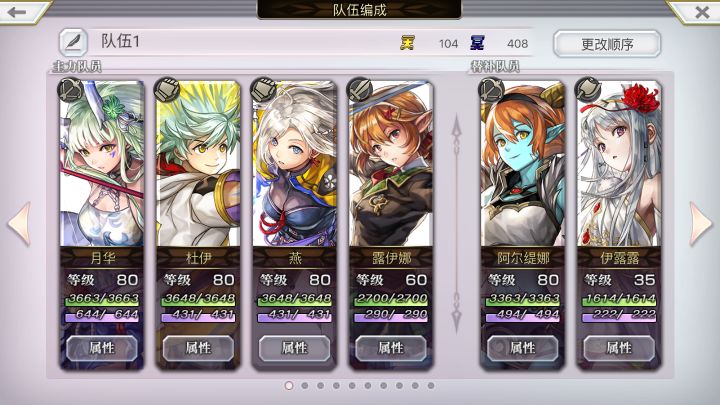Select 燕 character portrait
The image size is (720, 405).
(x=294, y=163)
